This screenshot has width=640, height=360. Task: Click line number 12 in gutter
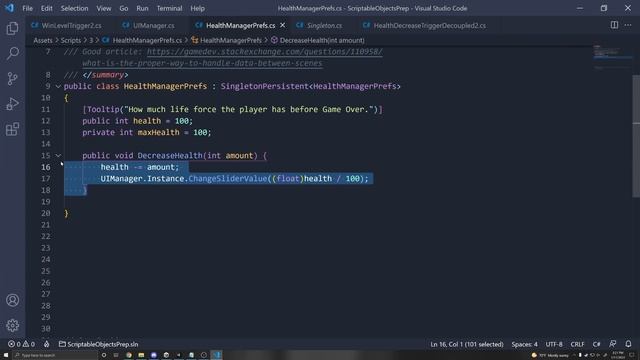[45, 121]
